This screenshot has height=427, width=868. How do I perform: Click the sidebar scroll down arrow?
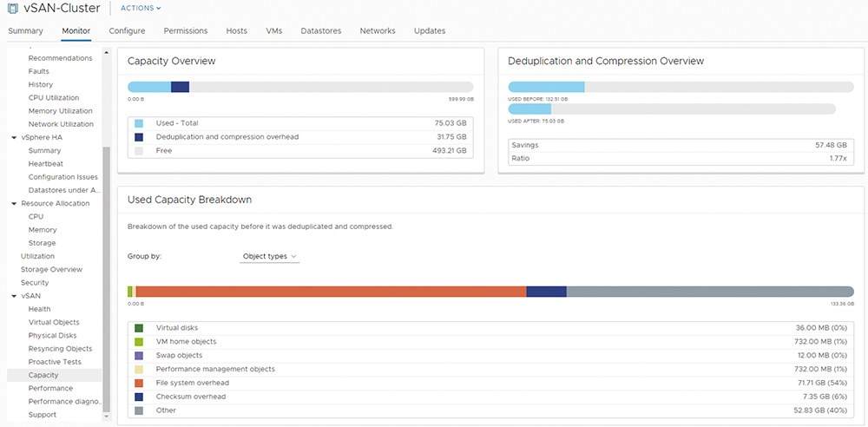(x=107, y=416)
